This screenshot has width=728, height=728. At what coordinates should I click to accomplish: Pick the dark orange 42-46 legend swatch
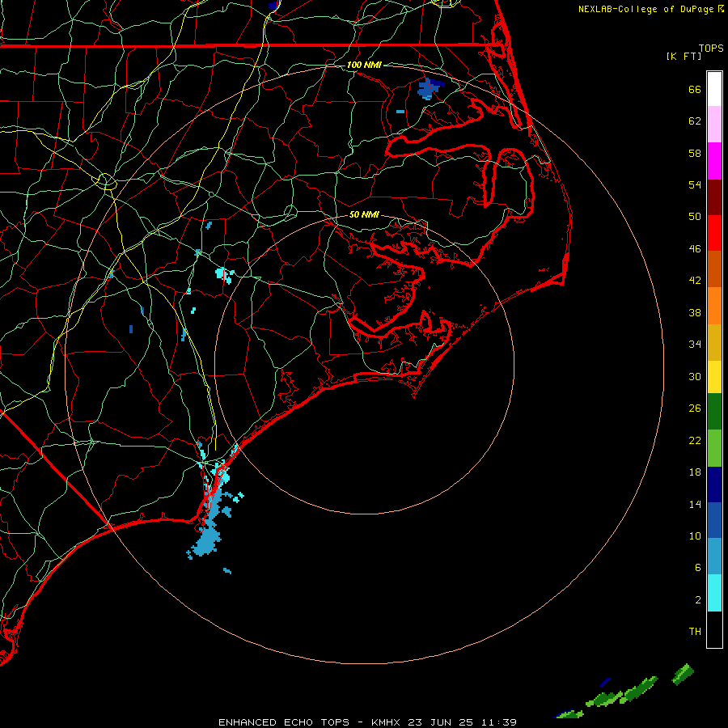(x=714, y=269)
